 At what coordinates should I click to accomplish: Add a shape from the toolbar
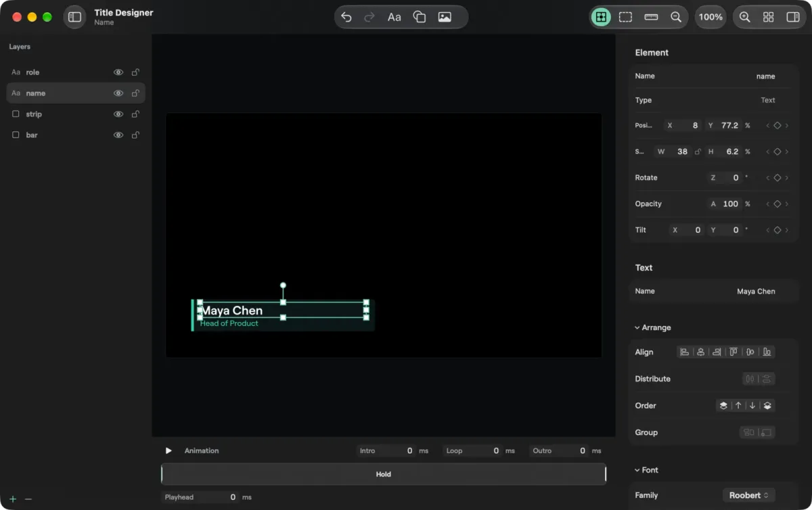[420, 17]
